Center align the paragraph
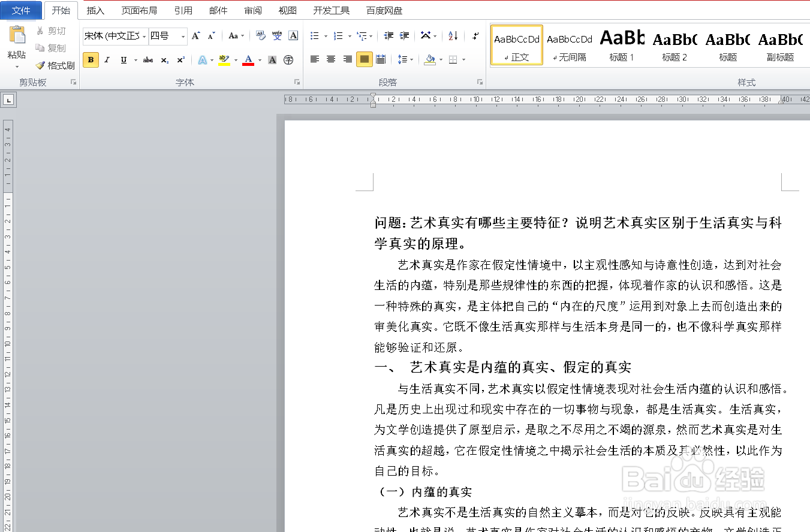Image resolution: width=810 pixels, height=532 pixels. pos(331,58)
